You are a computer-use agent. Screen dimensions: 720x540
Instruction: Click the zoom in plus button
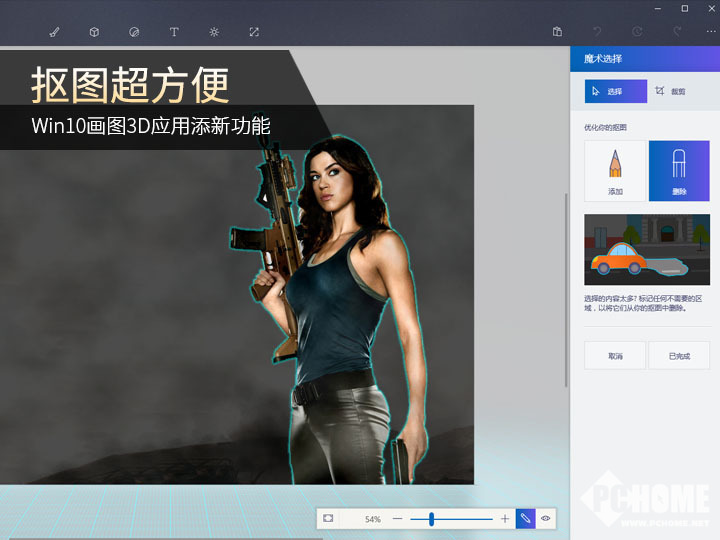(505, 519)
